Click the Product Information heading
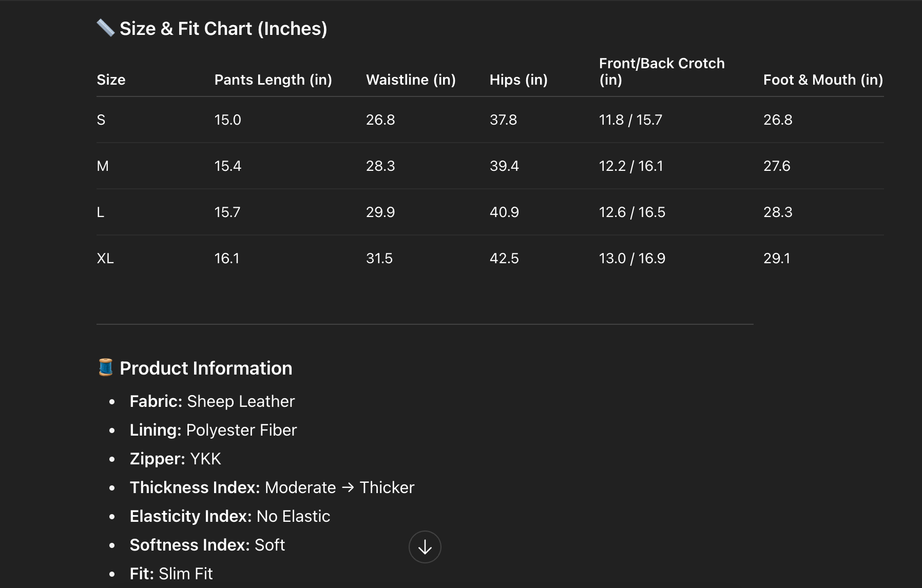The image size is (922, 588). click(x=206, y=368)
